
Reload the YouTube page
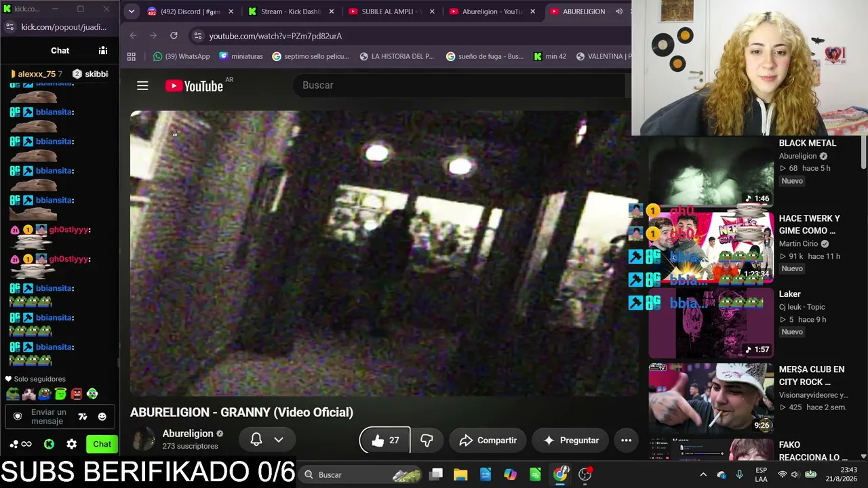174,35
